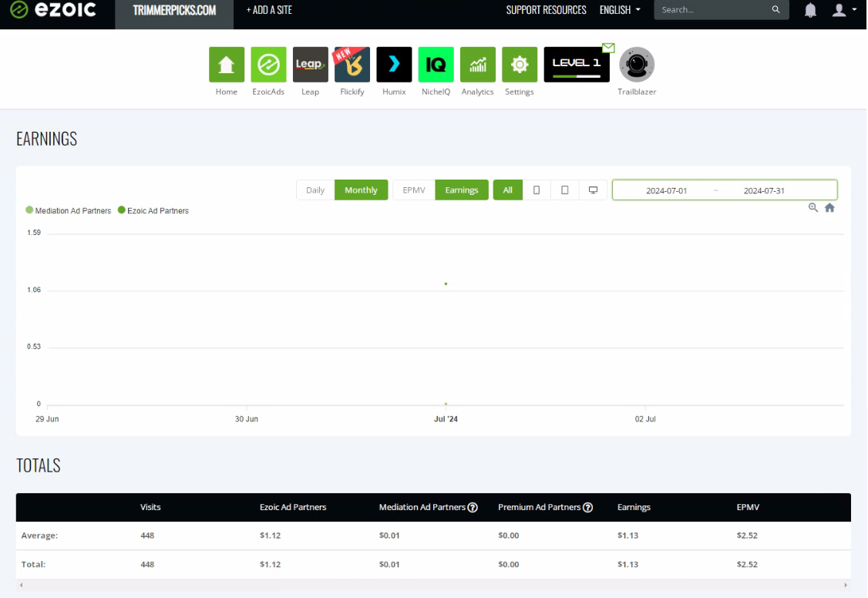The width and height of the screenshot is (868, 598).
Task: Open the Leap tool icon
Action: point(310,65)
